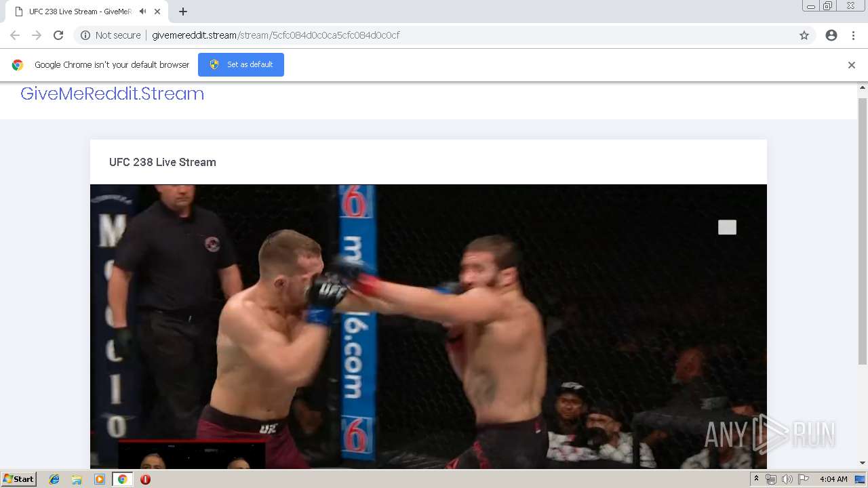Open the volume tray icon
This screenshot has width=868, height=488.
click(x=787, y=479)
